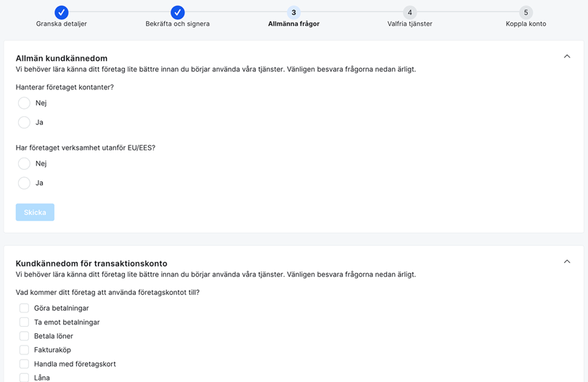Click the completed step 2 checkmark icon

point(178,12)
